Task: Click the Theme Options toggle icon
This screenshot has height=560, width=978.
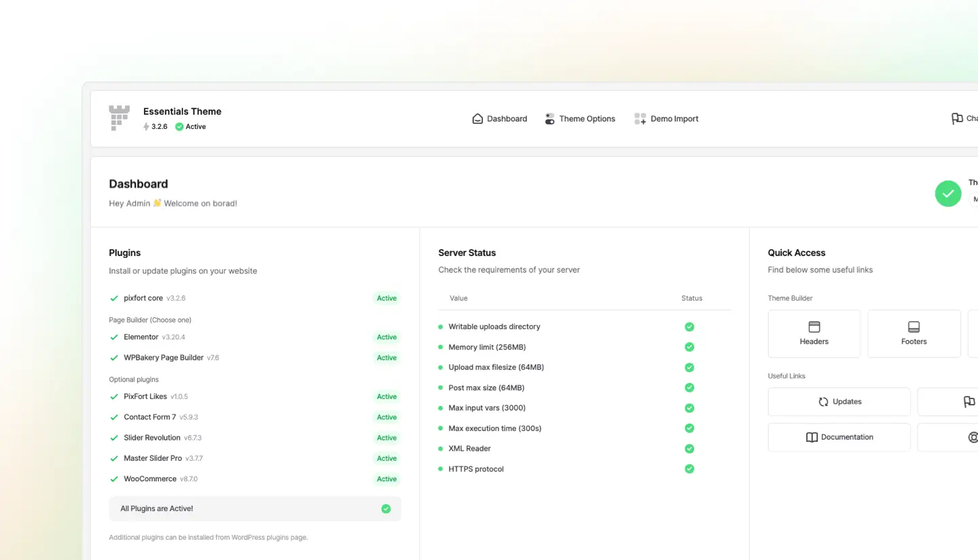Action: [x=549, y=119]
